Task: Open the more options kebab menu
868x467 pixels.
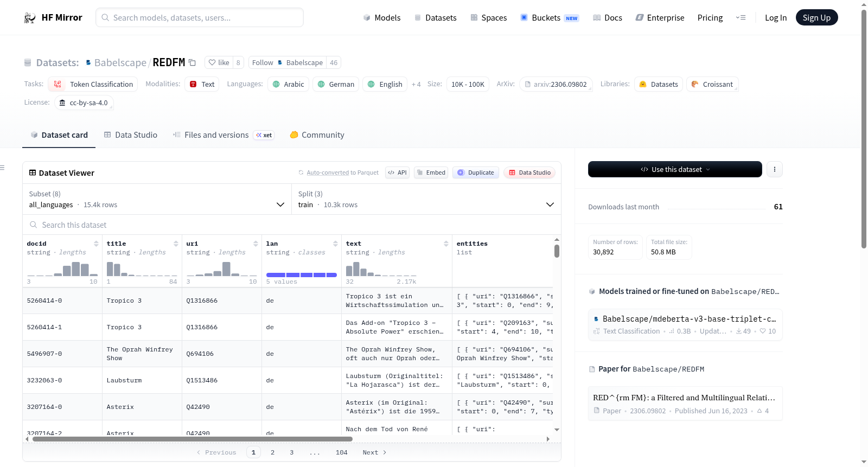Action: click(x=775, y=169)
